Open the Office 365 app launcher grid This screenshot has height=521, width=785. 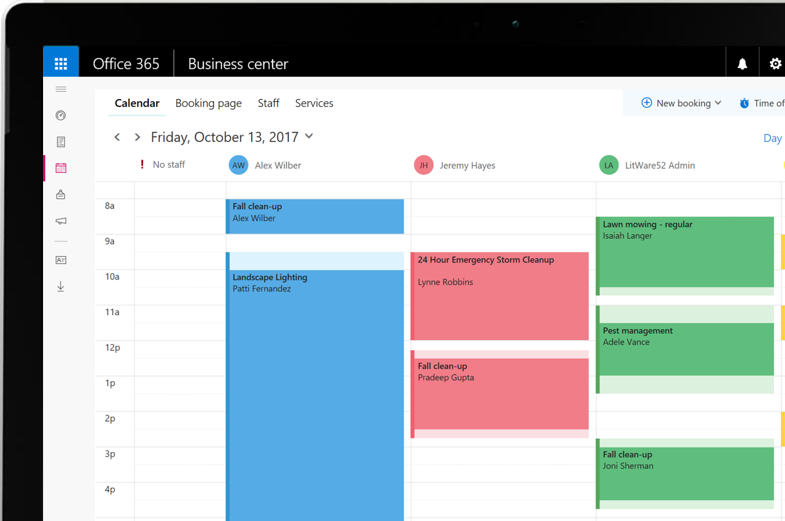[x=61, y=64]
